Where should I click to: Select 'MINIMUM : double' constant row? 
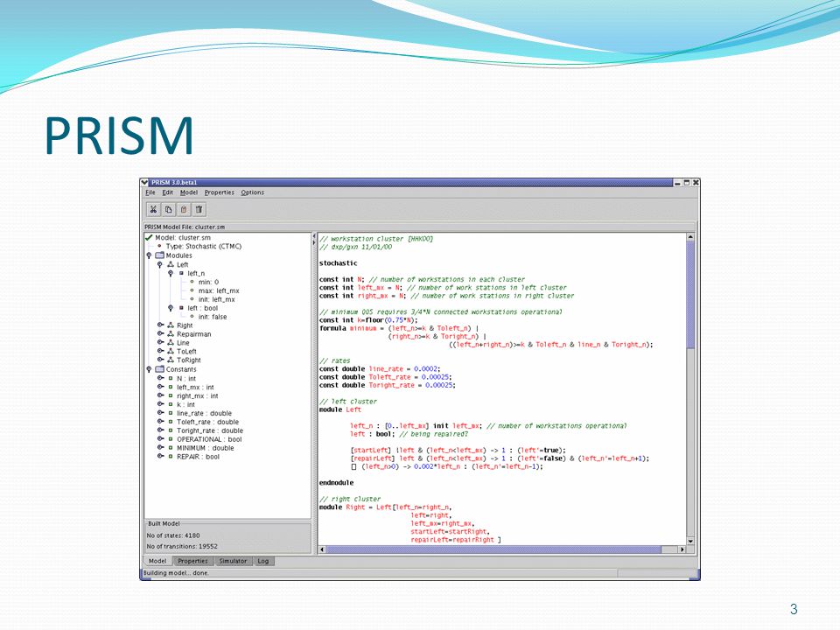(x=205, y=448)
